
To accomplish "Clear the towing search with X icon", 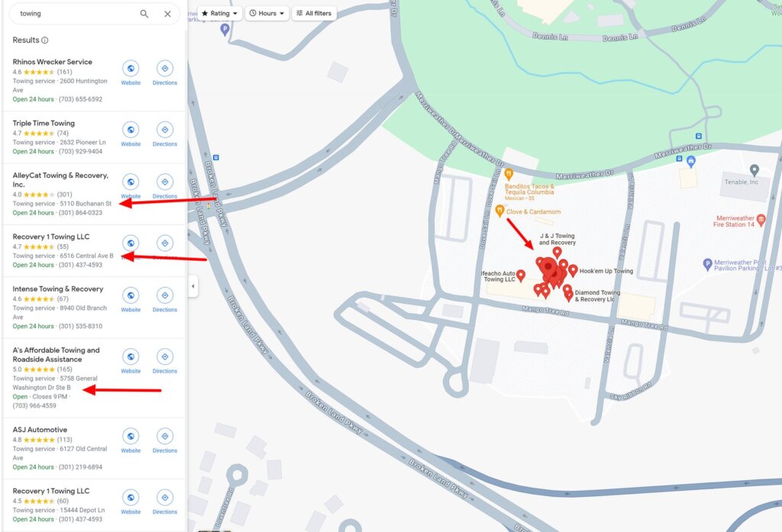I will click(167, 14).
